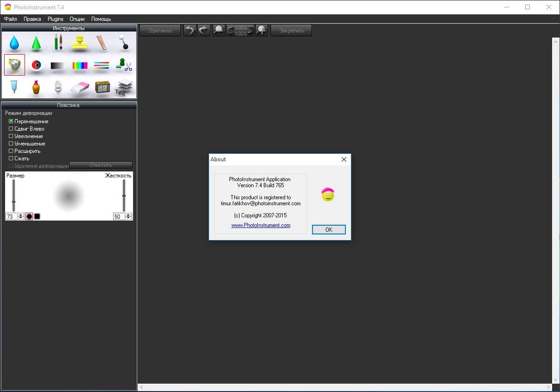
Task: Adjust the Размер size spinner arrows
Action: pos(21,216)
